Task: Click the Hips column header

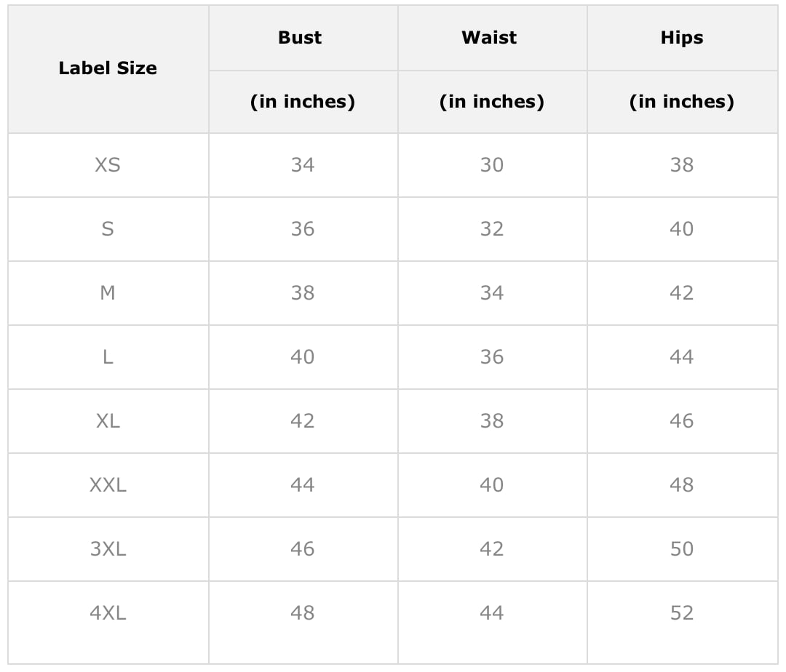Action: click(682, 38)
